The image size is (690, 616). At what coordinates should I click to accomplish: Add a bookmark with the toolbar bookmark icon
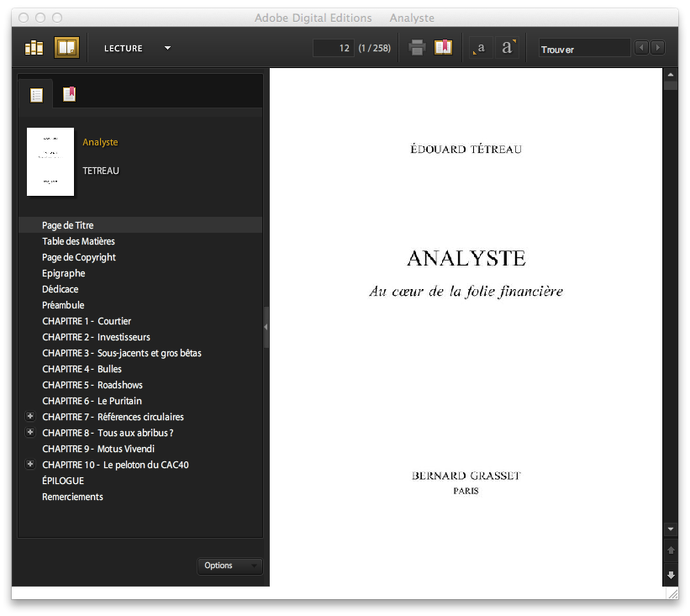[x=443, y=47]
